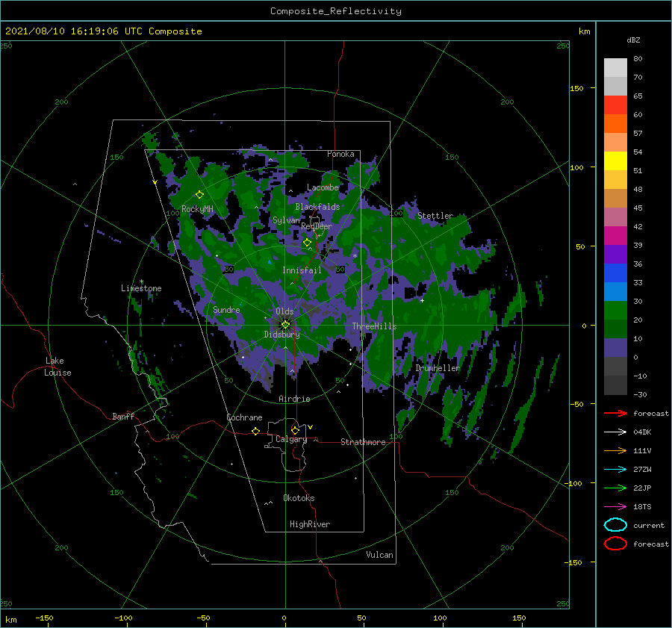Viewport: 672px width, 628px height.
Task: Select the dark green 10-20 dBZ swatch
Action: coord(615,329)
